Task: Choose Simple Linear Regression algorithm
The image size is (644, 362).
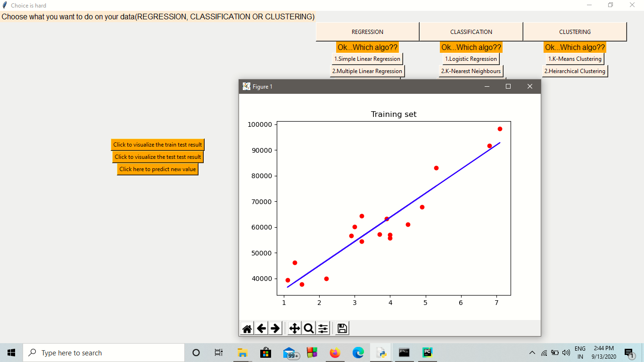Action: coord(367,59)
